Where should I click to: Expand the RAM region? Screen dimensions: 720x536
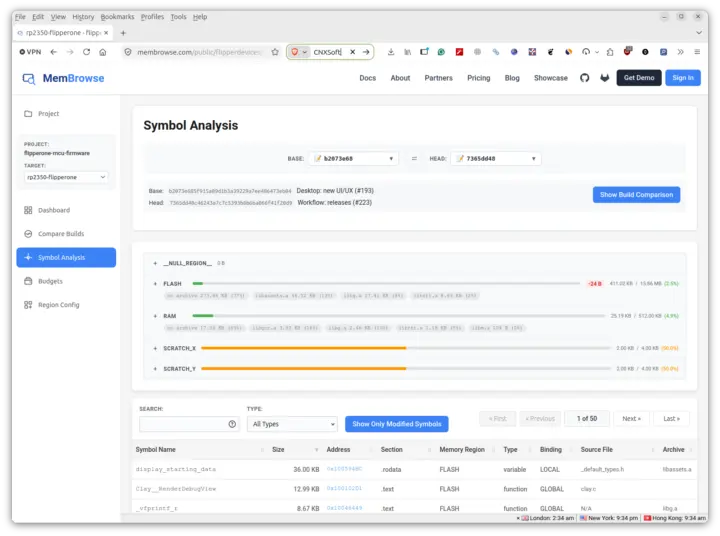[x=155, y=316]
